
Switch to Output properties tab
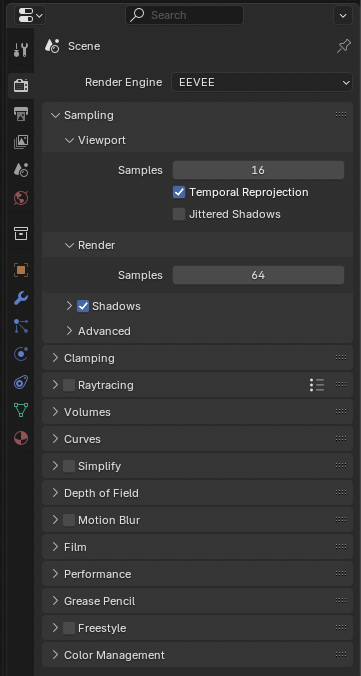point(21,114)
